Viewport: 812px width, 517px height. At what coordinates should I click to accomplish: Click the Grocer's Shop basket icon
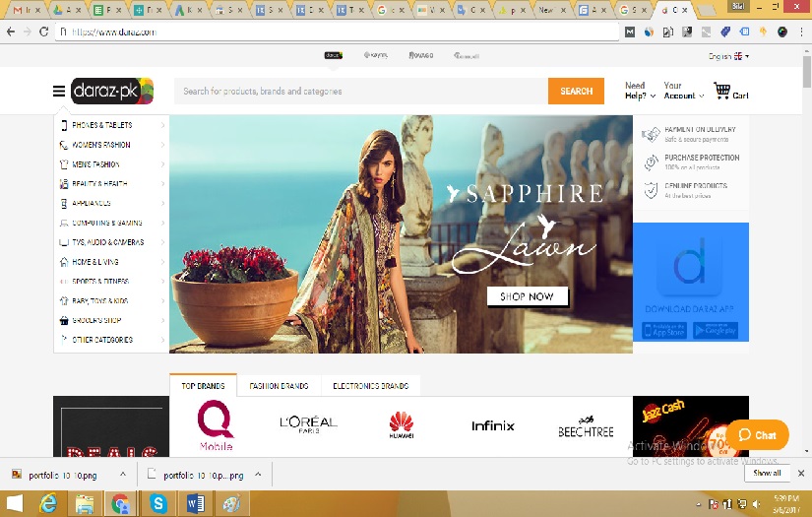(64, 321)
